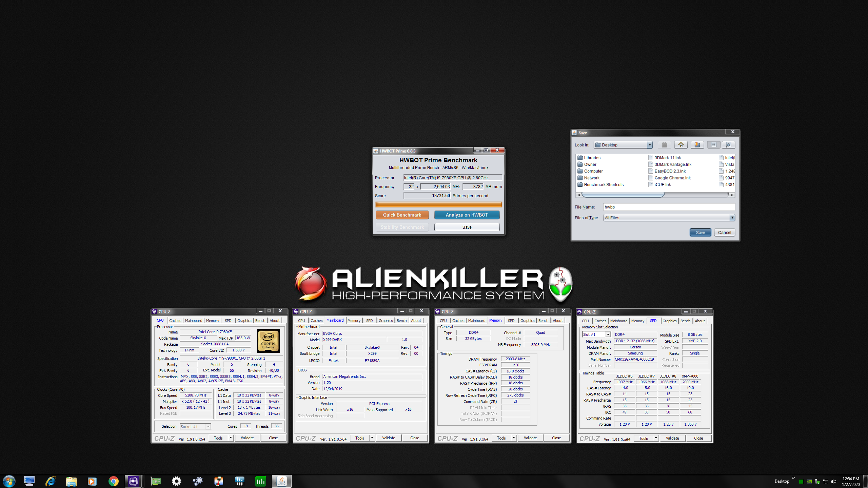Click Validate in the Memory tab window

pos(530,438)
